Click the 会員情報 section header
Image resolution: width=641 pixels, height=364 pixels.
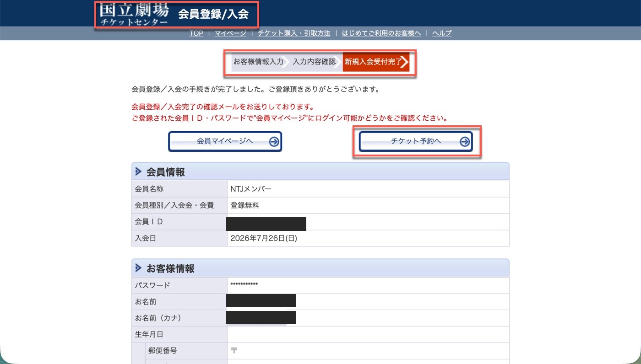click(320, 171)
